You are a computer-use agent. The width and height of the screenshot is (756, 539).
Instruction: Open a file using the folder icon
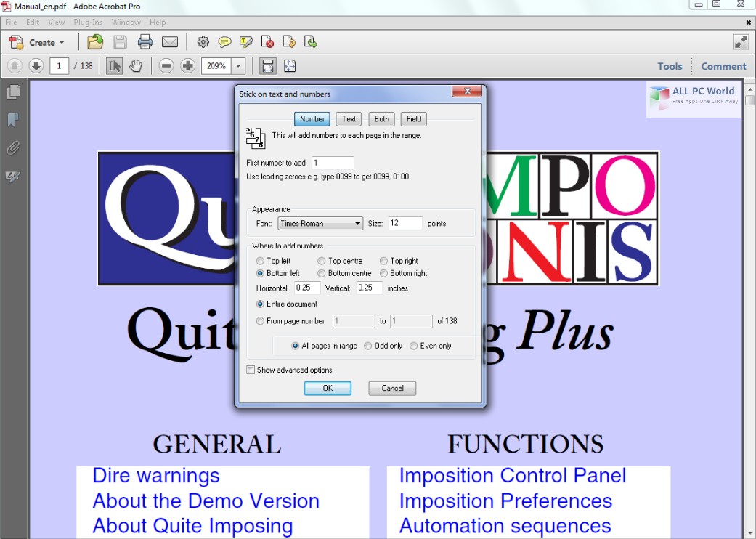pyautogui.click(x=95, y=42)
